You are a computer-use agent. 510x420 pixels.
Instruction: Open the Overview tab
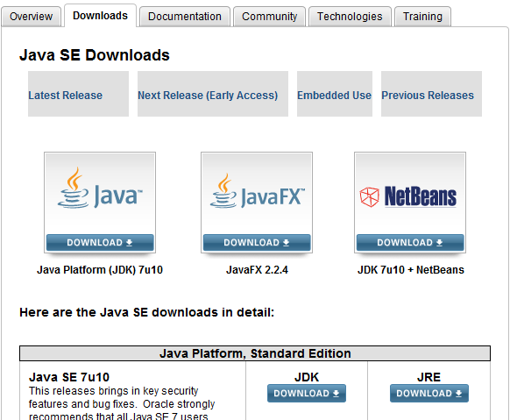click(x=31, y=17)
